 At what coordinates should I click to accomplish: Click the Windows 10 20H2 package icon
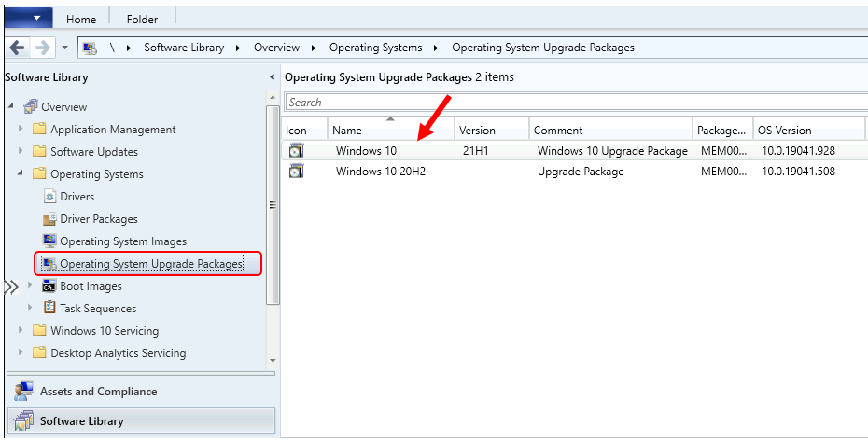tap(297, 172)
